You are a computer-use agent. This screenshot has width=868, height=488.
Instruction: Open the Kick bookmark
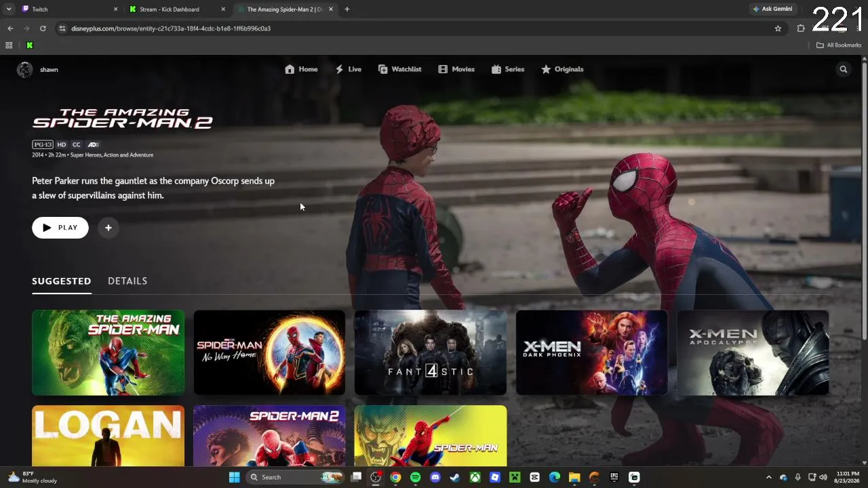pyautogui.click(x=30, y=45)
